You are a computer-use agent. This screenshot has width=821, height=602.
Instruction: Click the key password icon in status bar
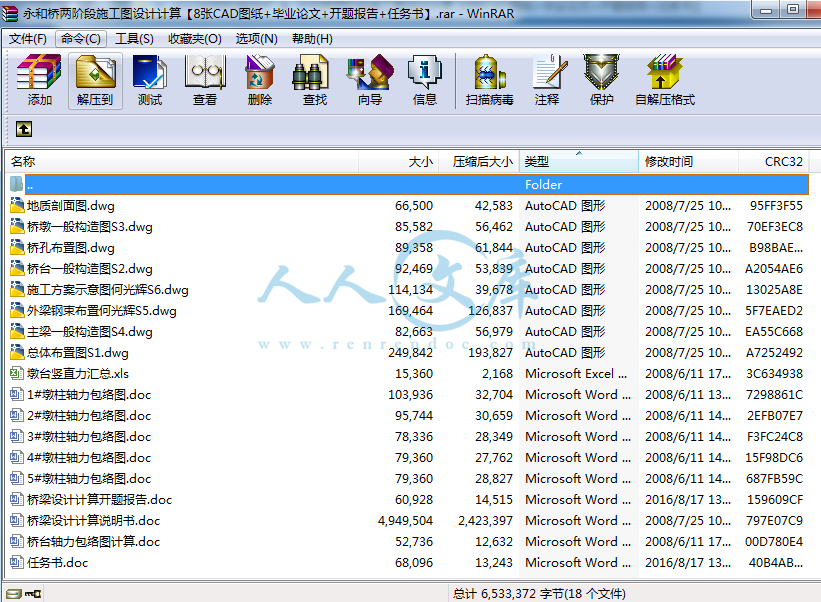point(33,594)
